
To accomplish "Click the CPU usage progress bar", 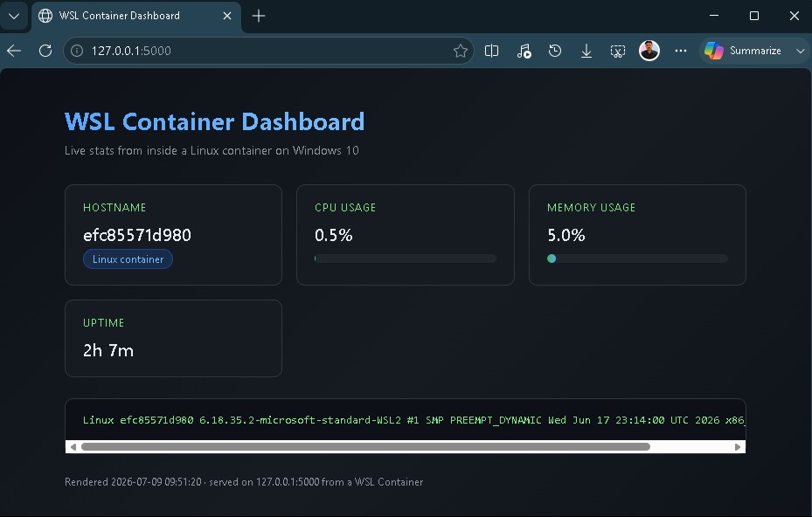I will [406, 258].
